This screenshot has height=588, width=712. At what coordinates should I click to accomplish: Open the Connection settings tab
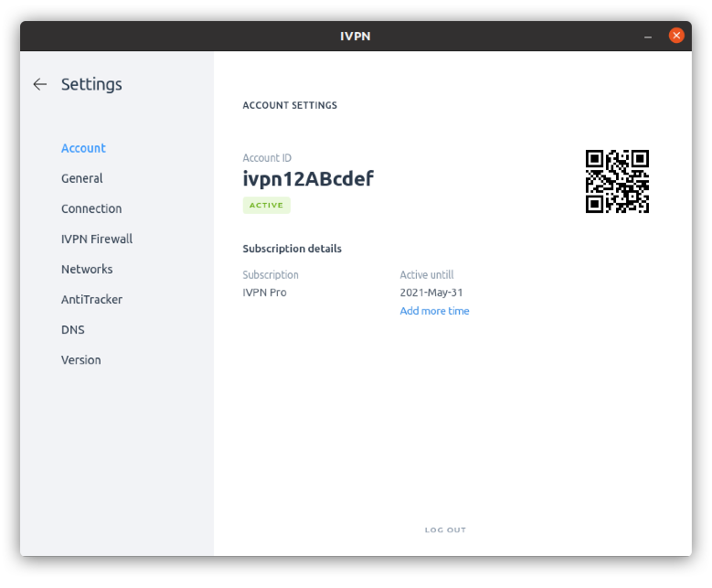point(91,208)
